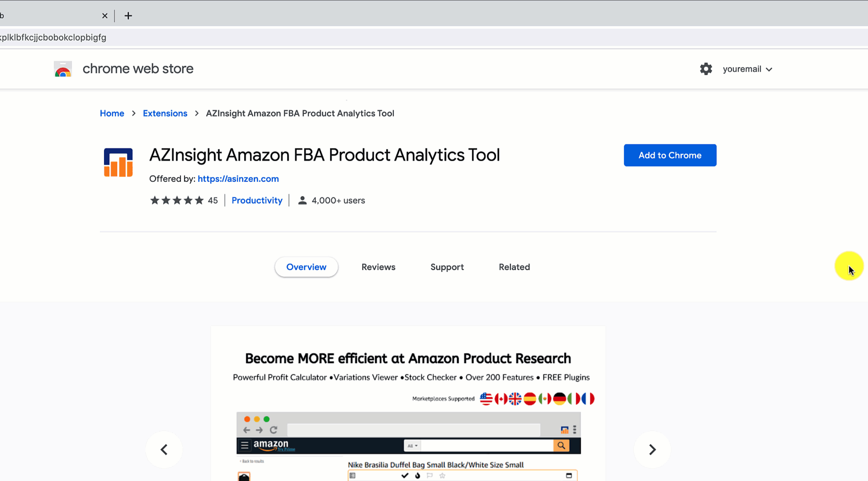Viewport: 868px width, 481px height.
Task: Expand the youremail account dropdown
Action: click(x=747, y=69)
